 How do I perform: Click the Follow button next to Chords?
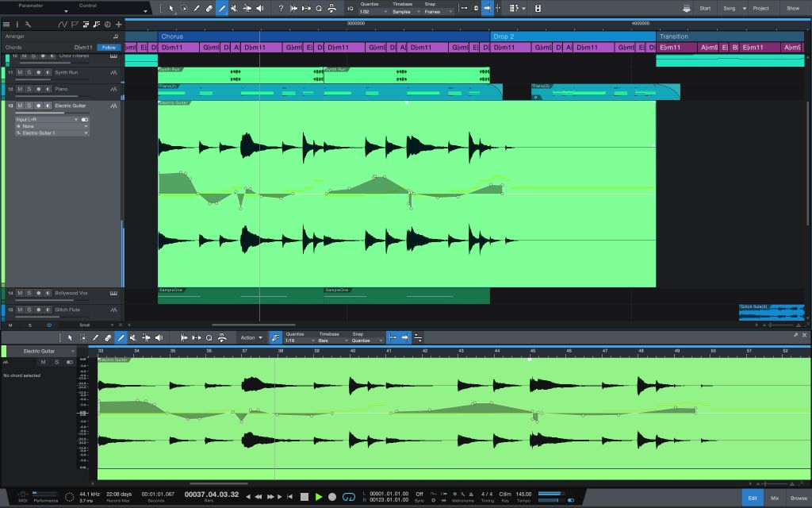click(x=107, y=47)
